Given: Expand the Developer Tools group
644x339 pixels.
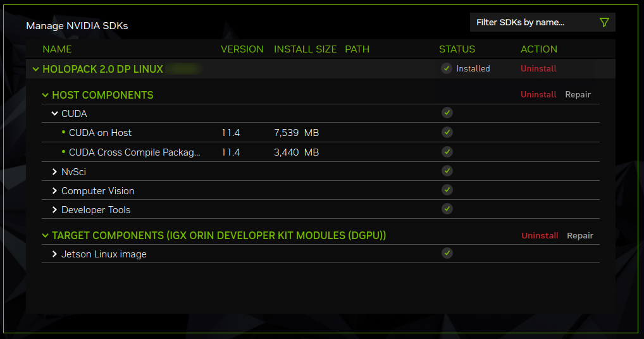Looking at the screenshot, I should click(x=54, y=210).
